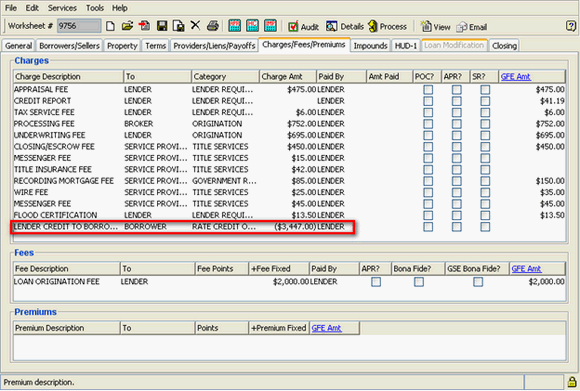The height and width of the screenshot is (391, 580).
Task: Click the Category column header in Charges
Action: [x=225, y=77]
